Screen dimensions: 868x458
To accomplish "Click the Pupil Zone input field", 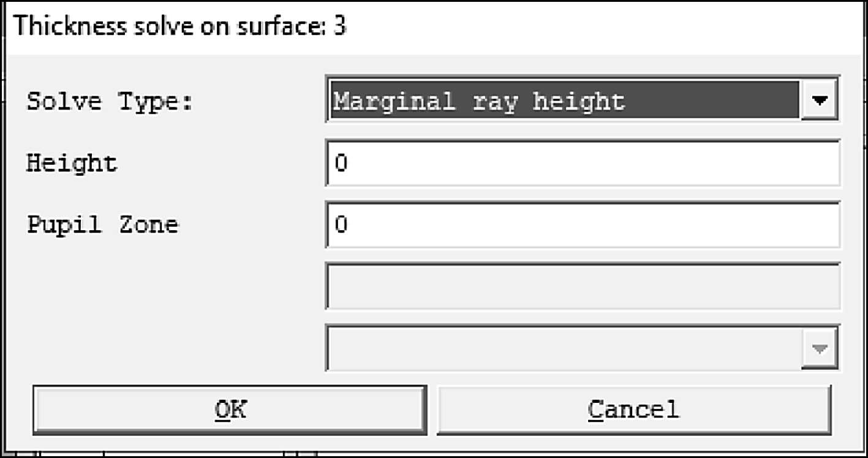I will pos(582,225).
